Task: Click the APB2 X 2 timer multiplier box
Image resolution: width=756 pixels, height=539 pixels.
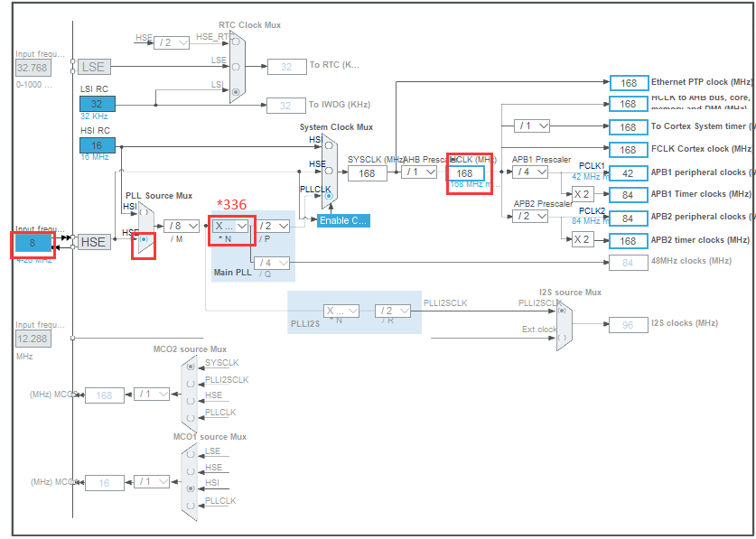Action: 583,239
